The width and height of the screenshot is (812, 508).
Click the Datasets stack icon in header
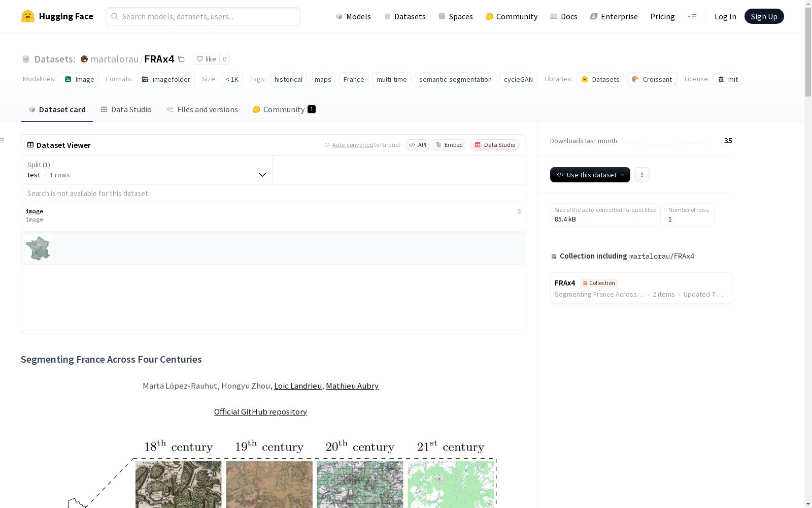pos(26,59)
